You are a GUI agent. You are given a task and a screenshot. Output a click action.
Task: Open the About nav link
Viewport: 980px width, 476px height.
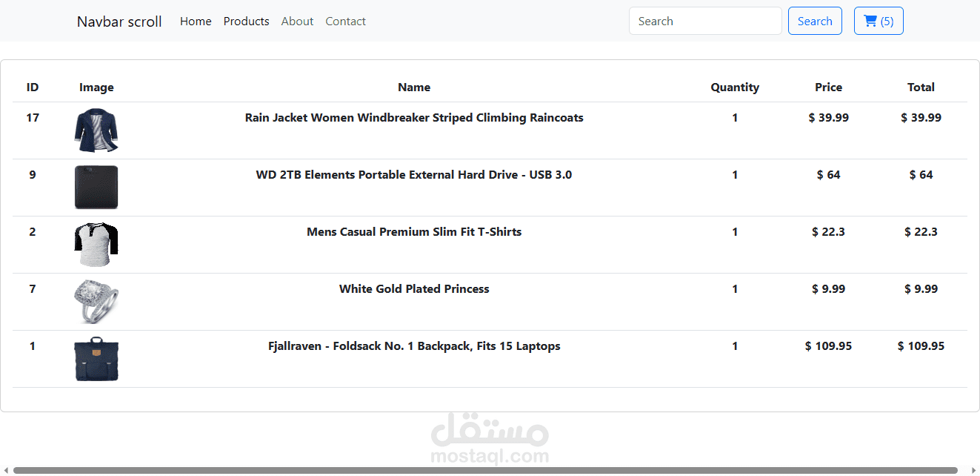click(x=297, y=22)
